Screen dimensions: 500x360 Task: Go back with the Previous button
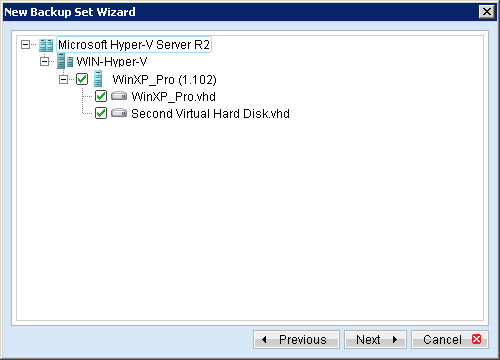point(296,340)
